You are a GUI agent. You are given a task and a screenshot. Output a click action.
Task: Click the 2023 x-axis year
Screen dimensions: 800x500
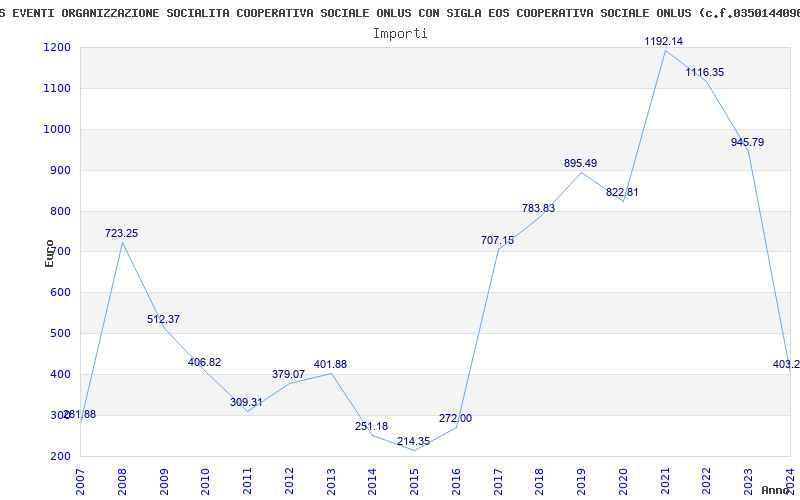pyautogui.click(x=748, y=482)
